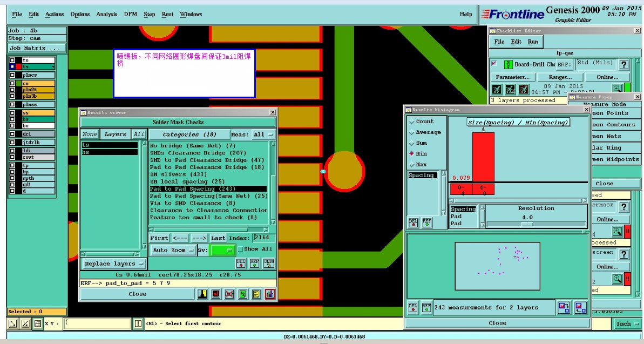Image resolution: width=644 pixels, height=344 pixels.
Task: Click DEL icon beside measurements status text
Action: 413,307
